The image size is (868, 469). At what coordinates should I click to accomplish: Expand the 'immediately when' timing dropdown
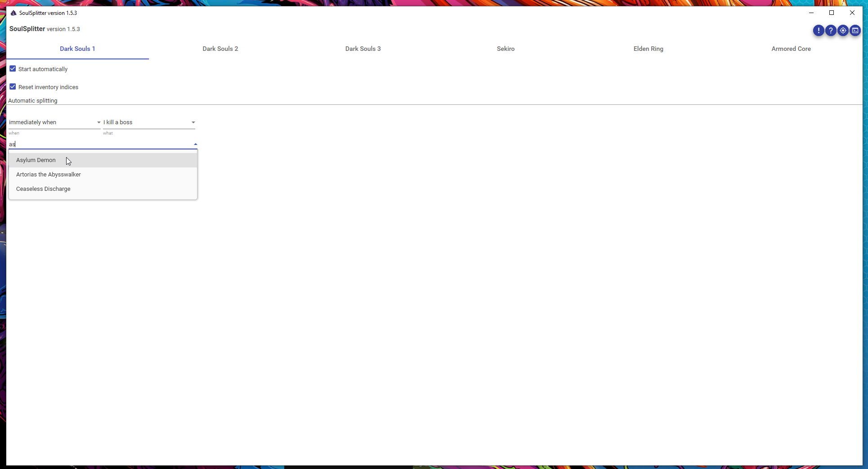coord(98,122)
